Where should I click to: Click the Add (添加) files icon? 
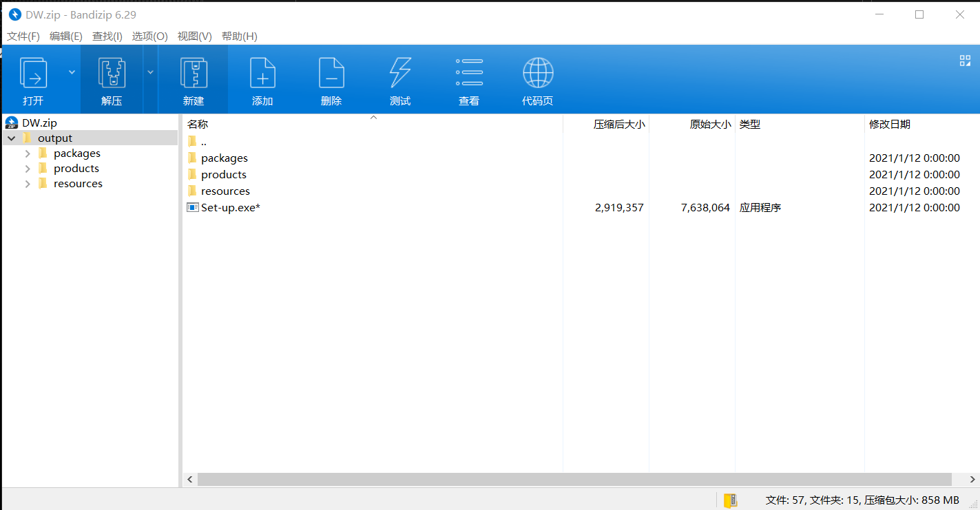(262, 72)
